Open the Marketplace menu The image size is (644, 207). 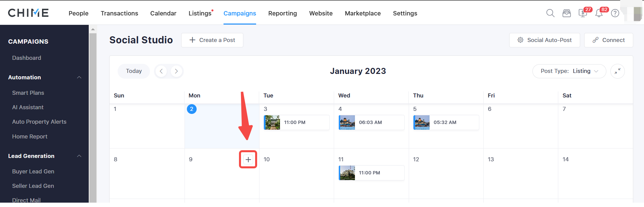(363, 13)
